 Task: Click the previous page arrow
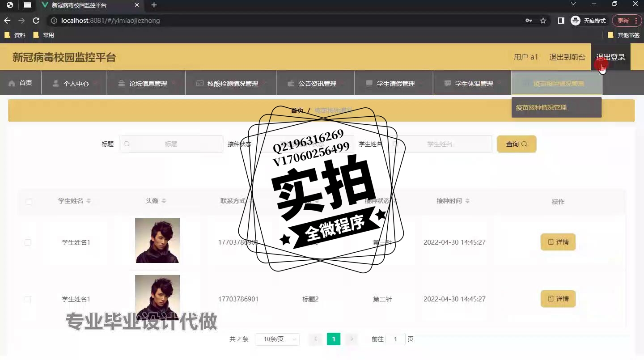pos(315,339)
